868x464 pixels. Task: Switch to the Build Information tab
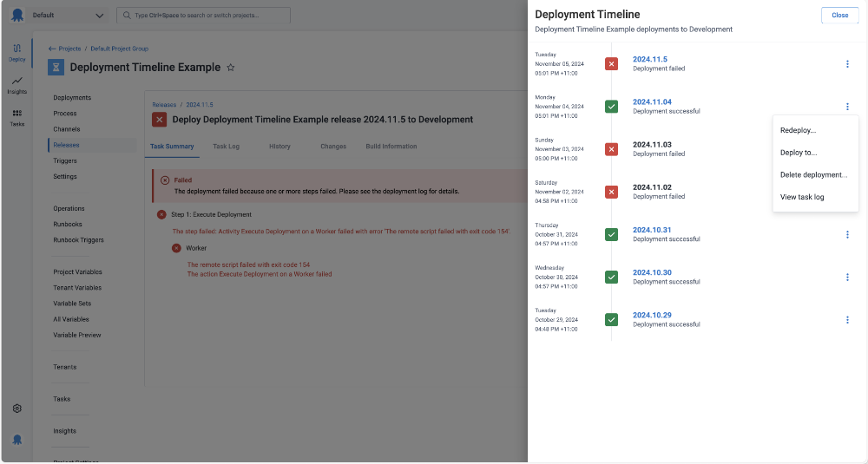[391, 147]
